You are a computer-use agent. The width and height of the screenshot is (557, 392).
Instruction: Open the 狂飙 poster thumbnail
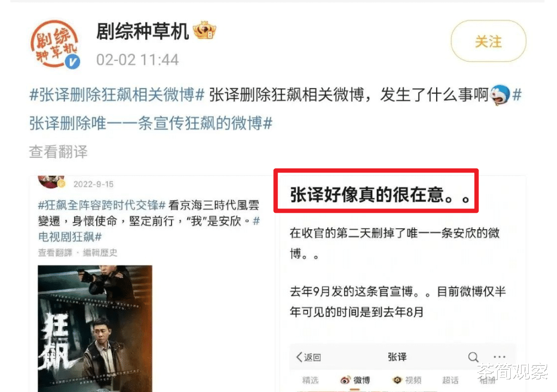pyautogui.click(x=95, y=328)
